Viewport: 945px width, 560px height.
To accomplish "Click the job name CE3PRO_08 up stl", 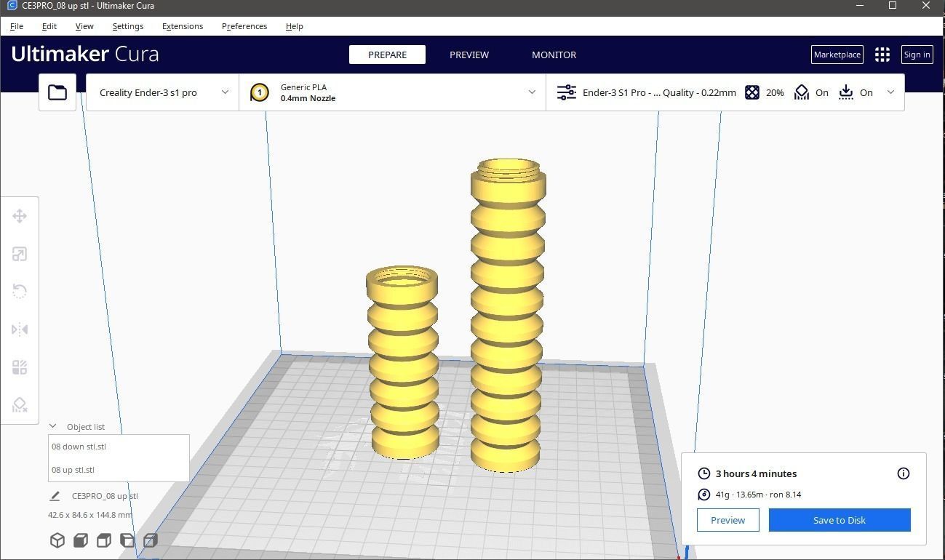I will pos(105,496).
